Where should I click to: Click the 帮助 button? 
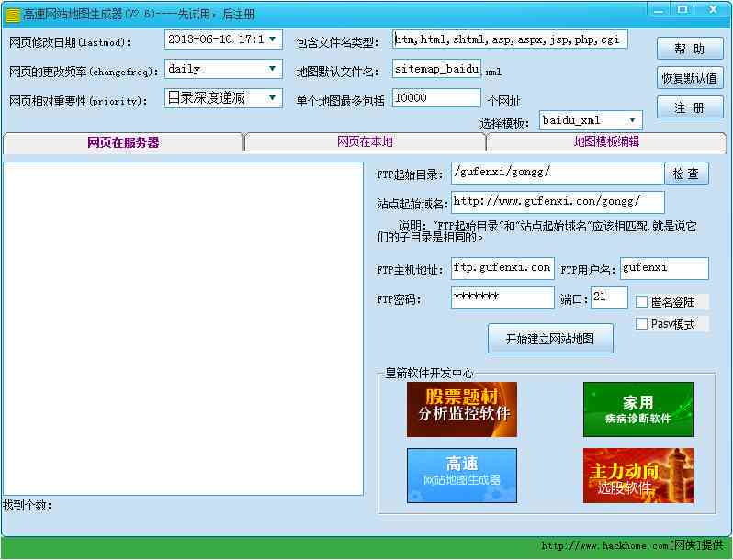coord(690,49)
